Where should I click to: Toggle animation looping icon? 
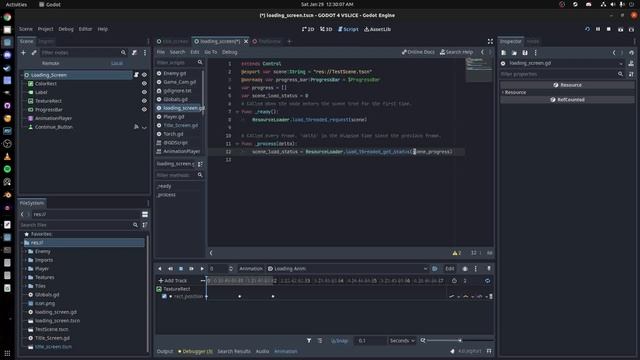487,281
